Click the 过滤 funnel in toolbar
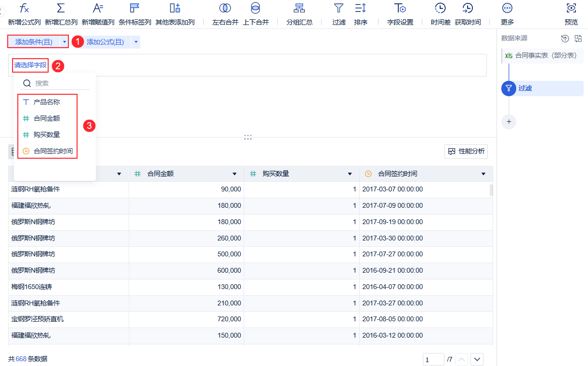 click(339, 8)
